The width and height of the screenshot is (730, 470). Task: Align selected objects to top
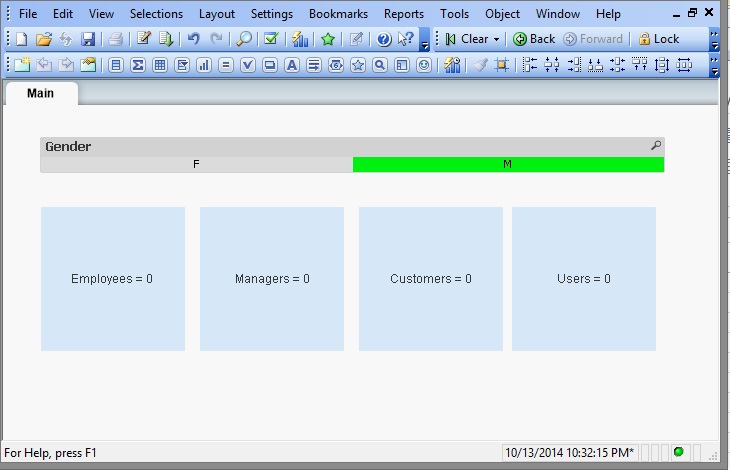640,65
